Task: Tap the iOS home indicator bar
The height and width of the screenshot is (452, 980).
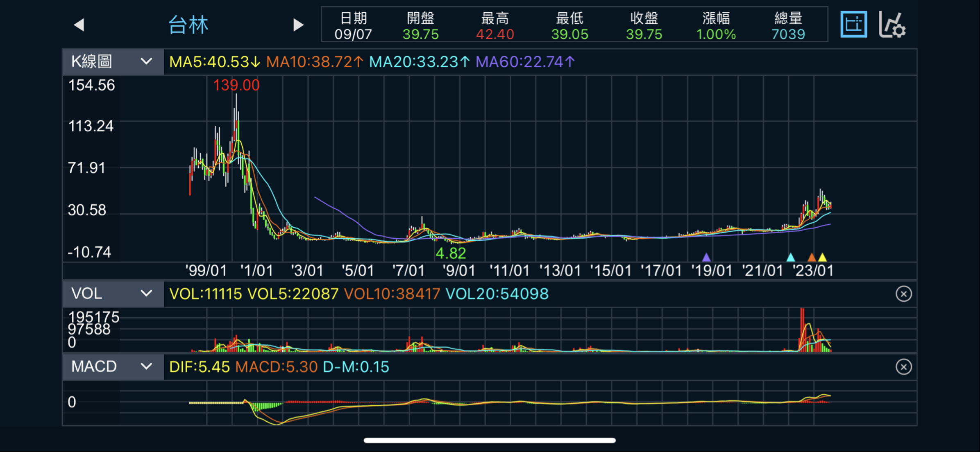Action: pyautogui.click(x=490, y=441)
